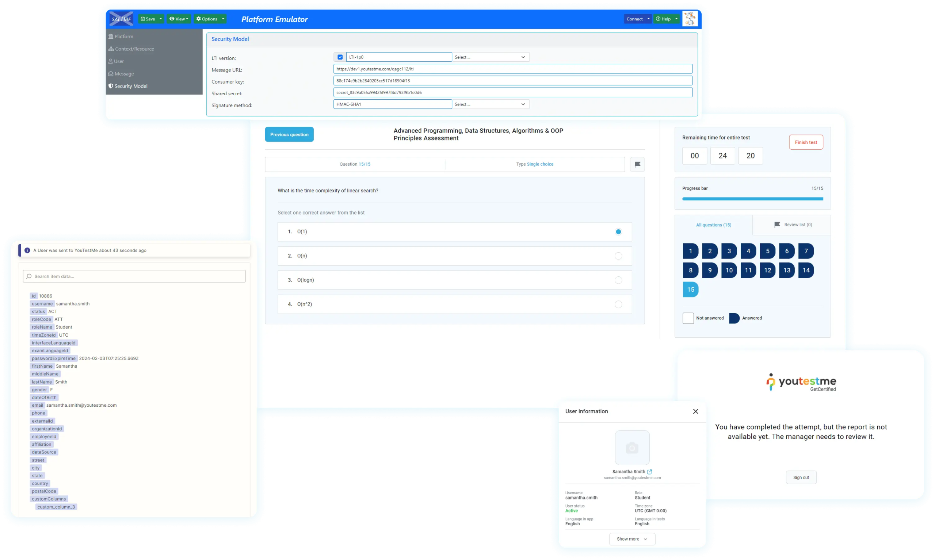Image resolution: width=935 pixels, height=560 pixels.
Task: Uncheck the LTI version checkbox
Action: [340, 57]
